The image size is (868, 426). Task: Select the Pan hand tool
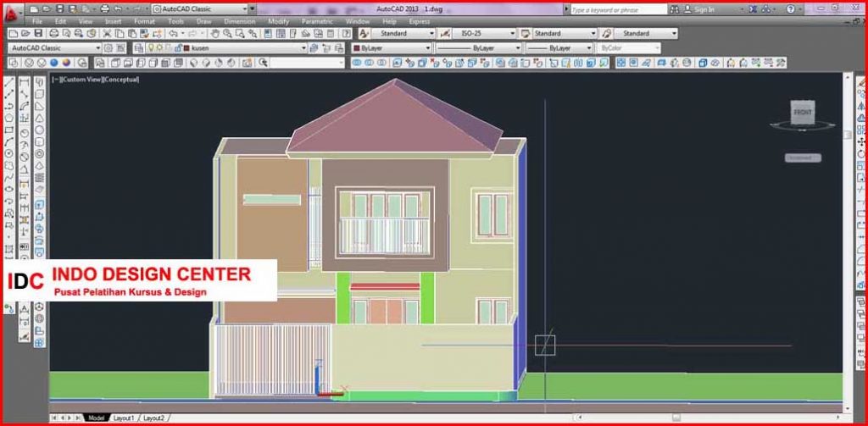(x=214, y=34)
